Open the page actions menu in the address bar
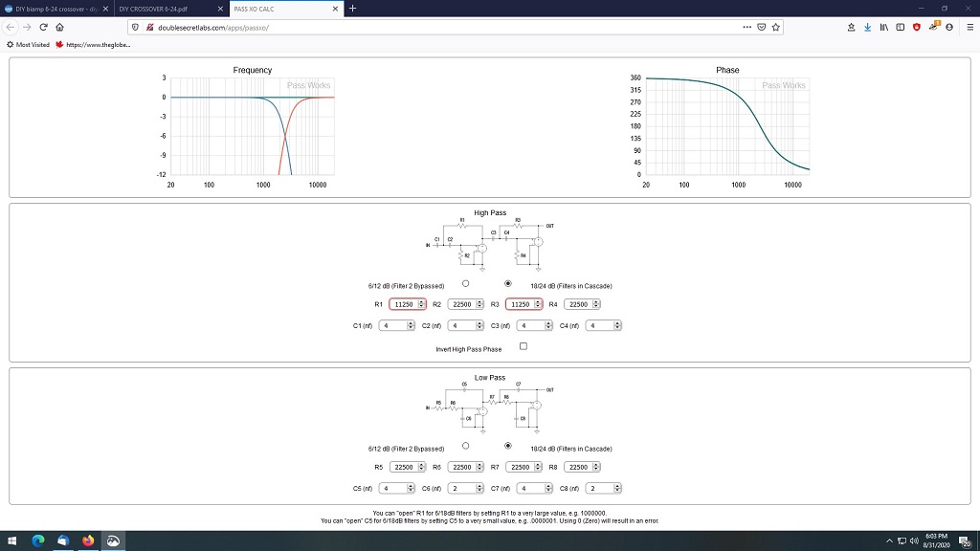 coord(746,27)
